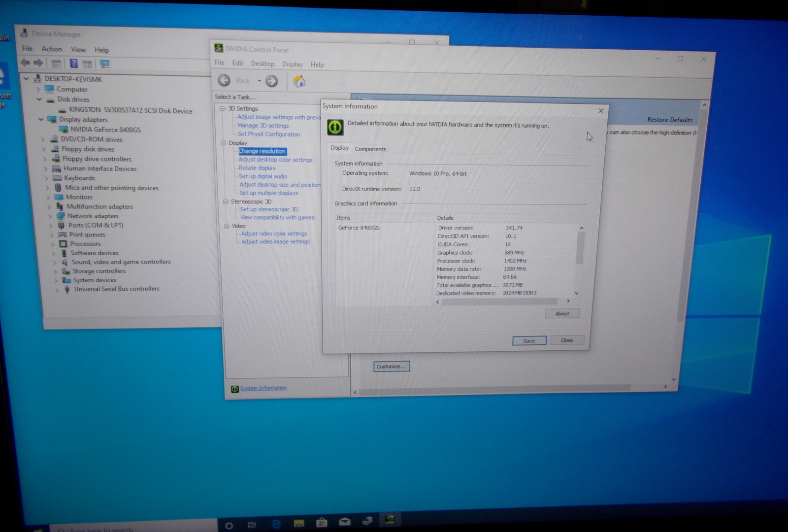Collapse the Display adapters node

click(x=41, y=119)
